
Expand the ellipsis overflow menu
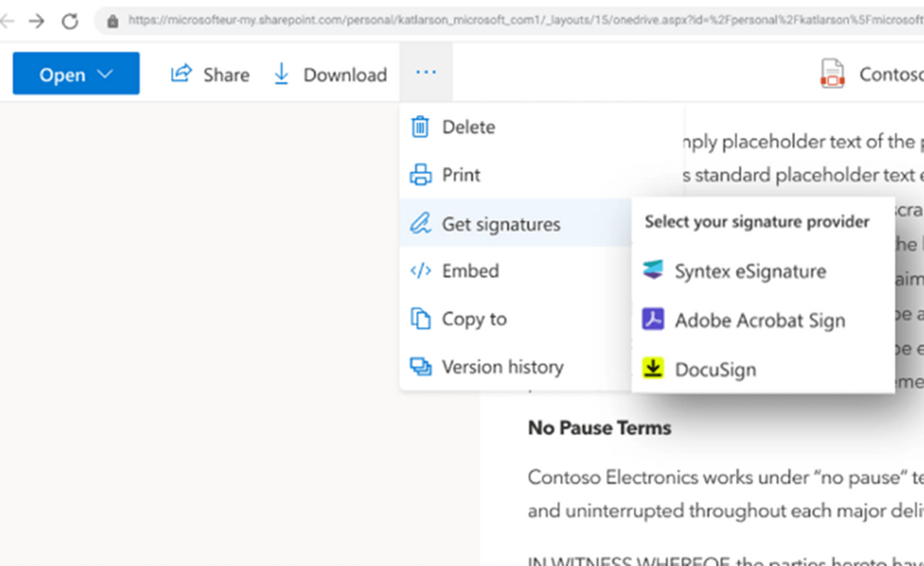[x=426, y=72]
